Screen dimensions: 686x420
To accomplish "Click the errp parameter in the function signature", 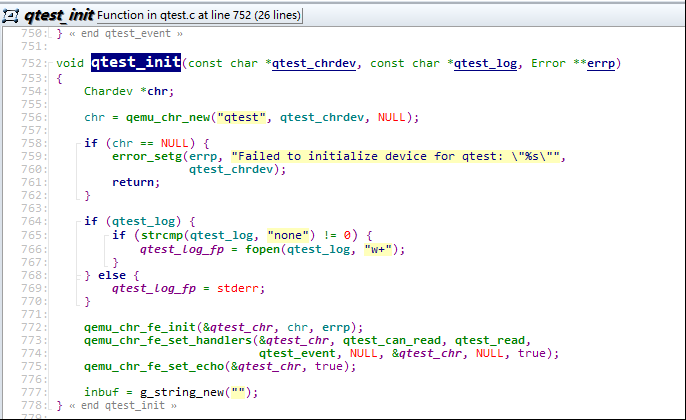I will (x=599, y=63).
